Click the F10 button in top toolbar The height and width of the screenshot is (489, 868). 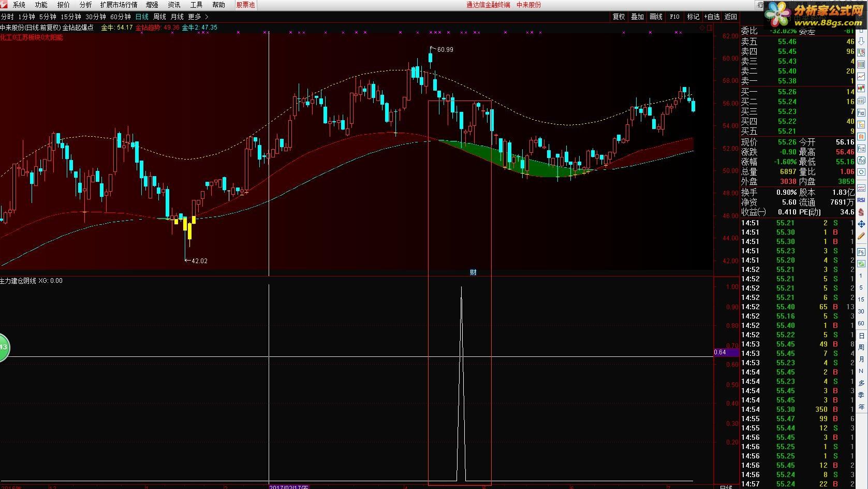click(x=674, y=17)
